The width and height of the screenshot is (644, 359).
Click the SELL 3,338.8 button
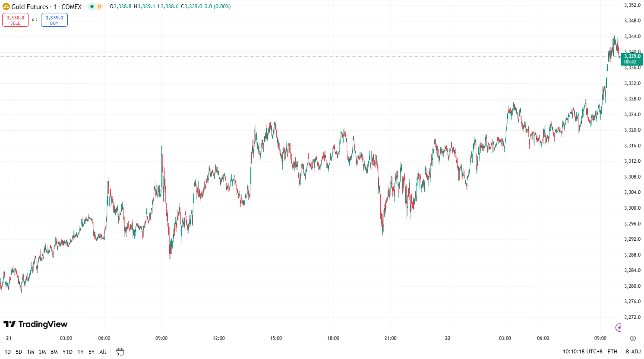tap(16, 20)
